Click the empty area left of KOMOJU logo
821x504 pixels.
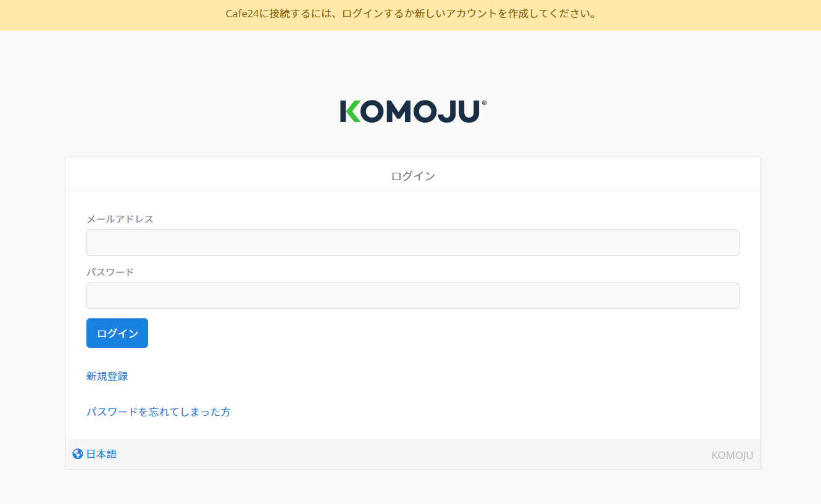click(185, 112)
